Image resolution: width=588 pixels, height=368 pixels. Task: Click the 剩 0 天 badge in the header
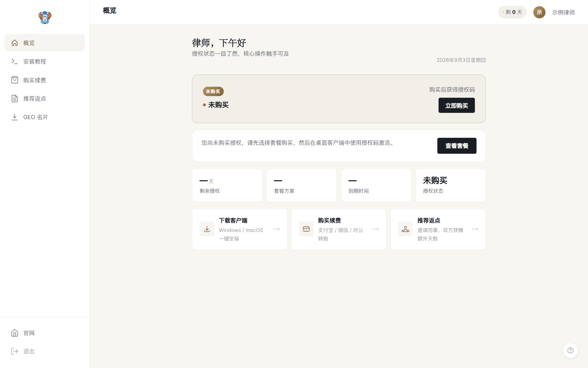512,12
